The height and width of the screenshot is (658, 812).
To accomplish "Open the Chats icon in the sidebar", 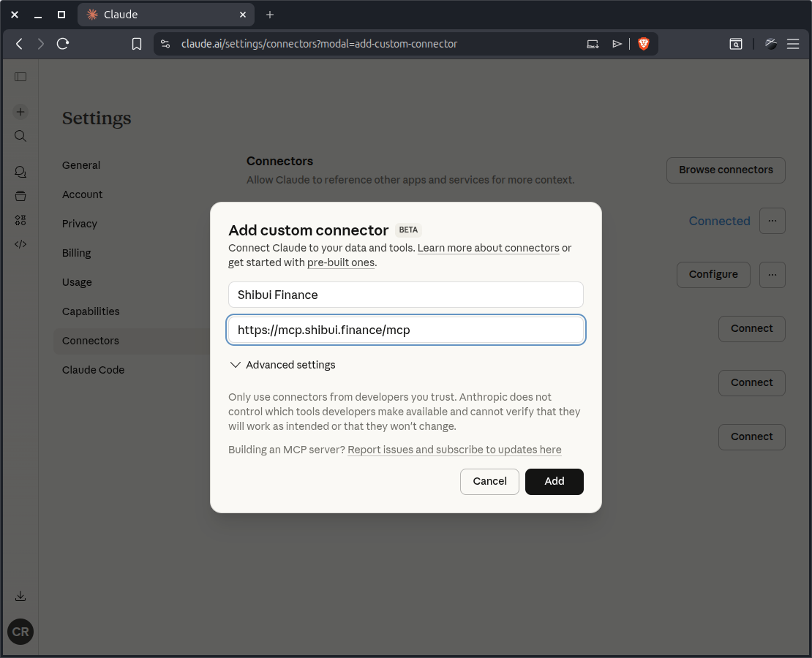I will 20,171.
